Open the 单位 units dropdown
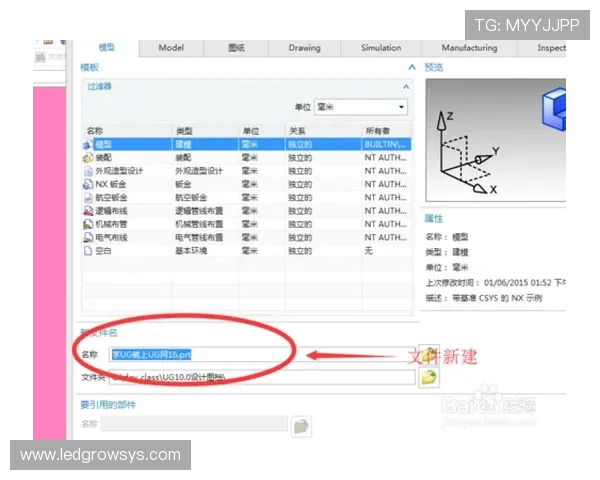Screen dimensions: 600x480 [x=361, y=107]
